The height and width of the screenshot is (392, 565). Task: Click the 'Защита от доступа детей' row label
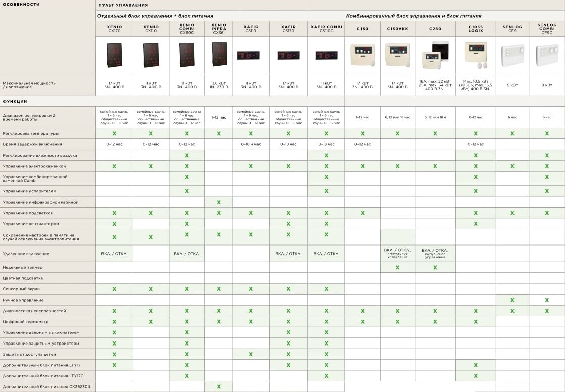pyautogui.click(x=29, y=354)
